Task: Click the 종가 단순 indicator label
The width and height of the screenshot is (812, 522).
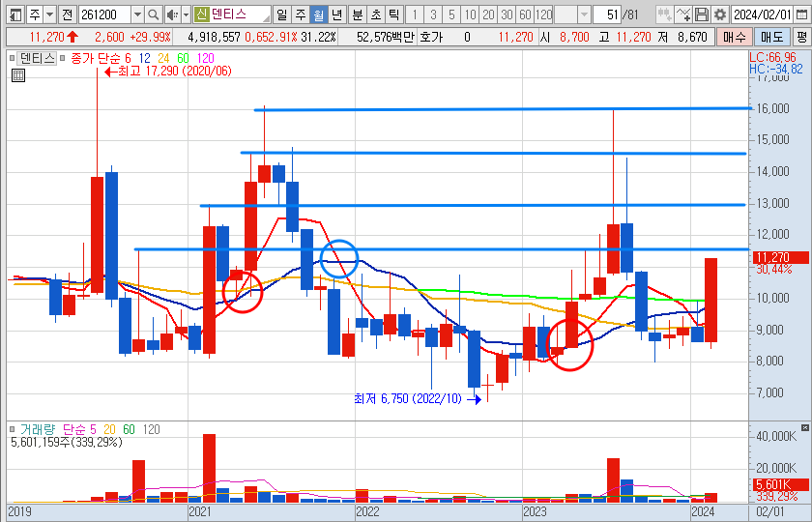Action: tap(96, 58)
